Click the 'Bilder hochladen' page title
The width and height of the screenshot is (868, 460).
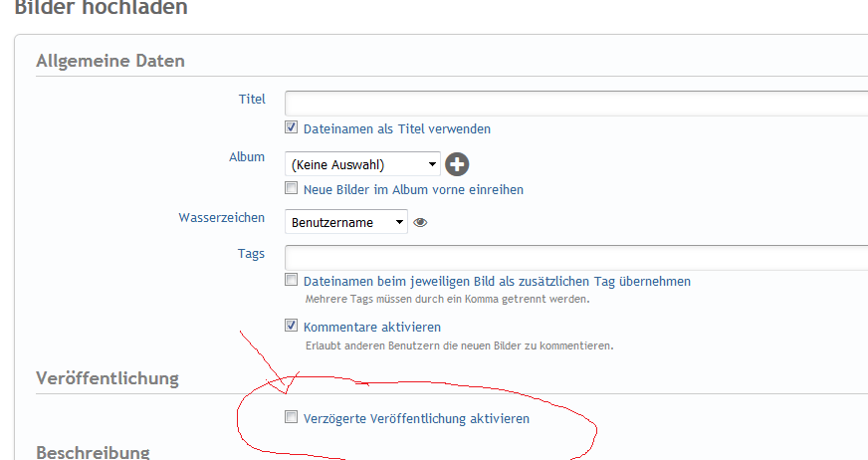click(100, 8)
